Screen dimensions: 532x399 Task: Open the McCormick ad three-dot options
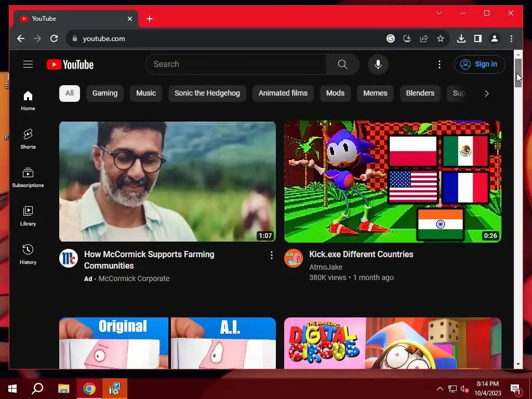click(271, 255)
